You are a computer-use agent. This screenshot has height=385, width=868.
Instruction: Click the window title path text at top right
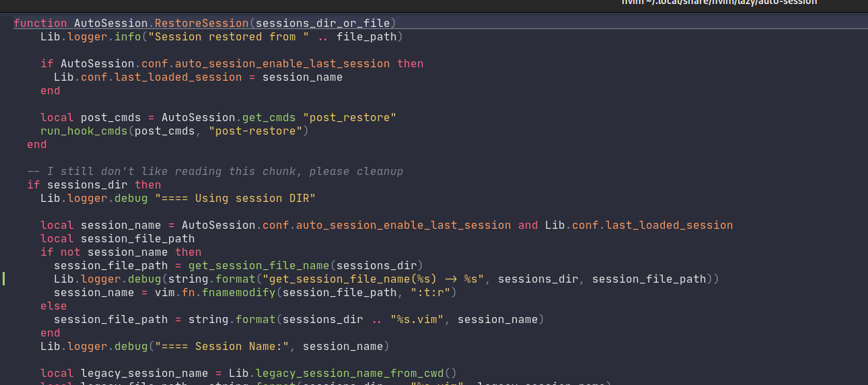[x=719, y=3]
